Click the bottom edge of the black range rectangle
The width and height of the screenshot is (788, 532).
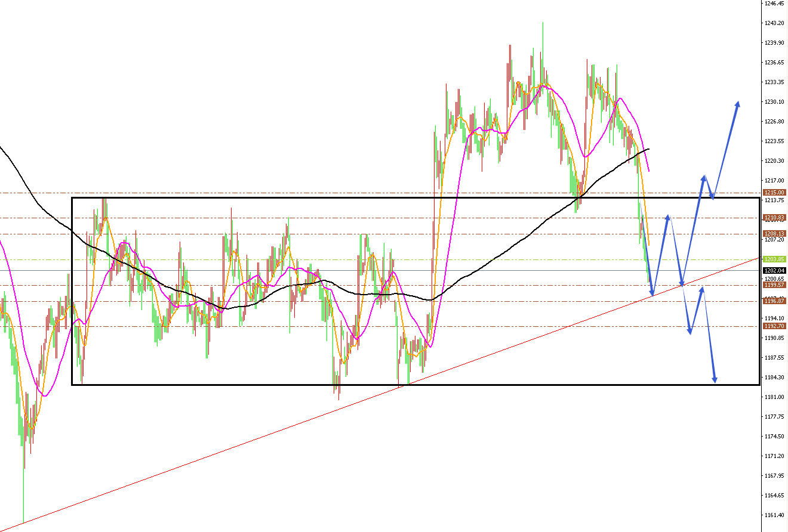[x=358, y=385]
